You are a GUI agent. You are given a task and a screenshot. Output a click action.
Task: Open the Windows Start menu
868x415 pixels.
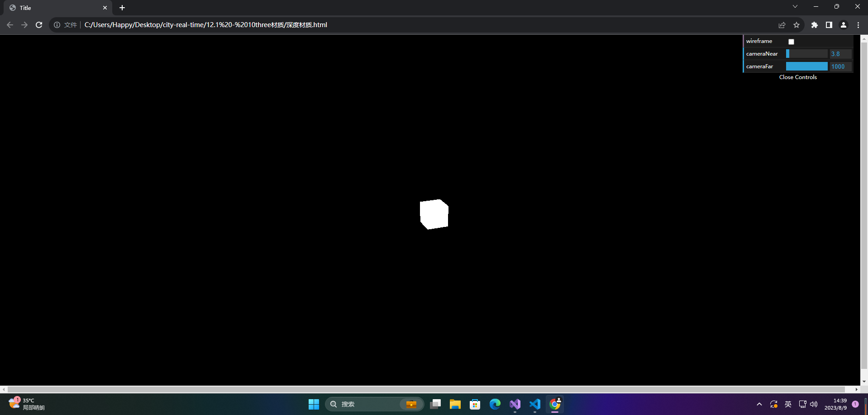tap(314, 404)
